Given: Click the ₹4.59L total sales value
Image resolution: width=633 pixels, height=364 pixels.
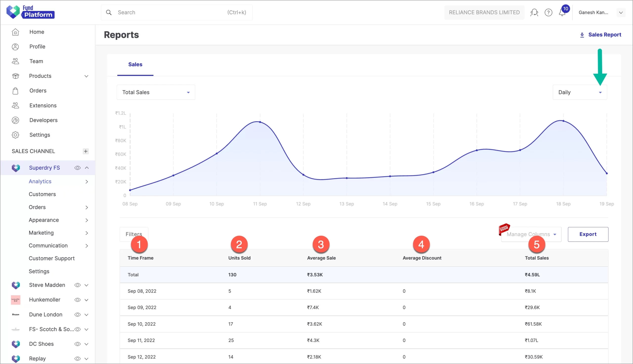Looking at the screenshot, I should pos(532,275).
